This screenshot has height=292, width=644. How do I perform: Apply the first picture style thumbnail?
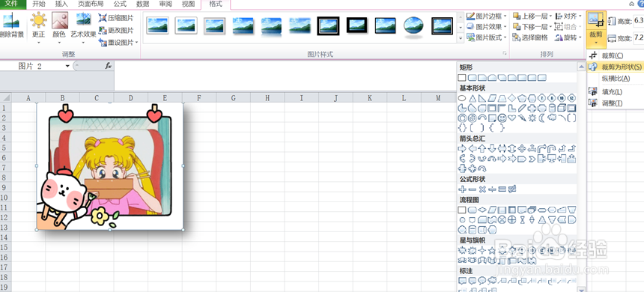pyautogui.click(x=158, y=26)
